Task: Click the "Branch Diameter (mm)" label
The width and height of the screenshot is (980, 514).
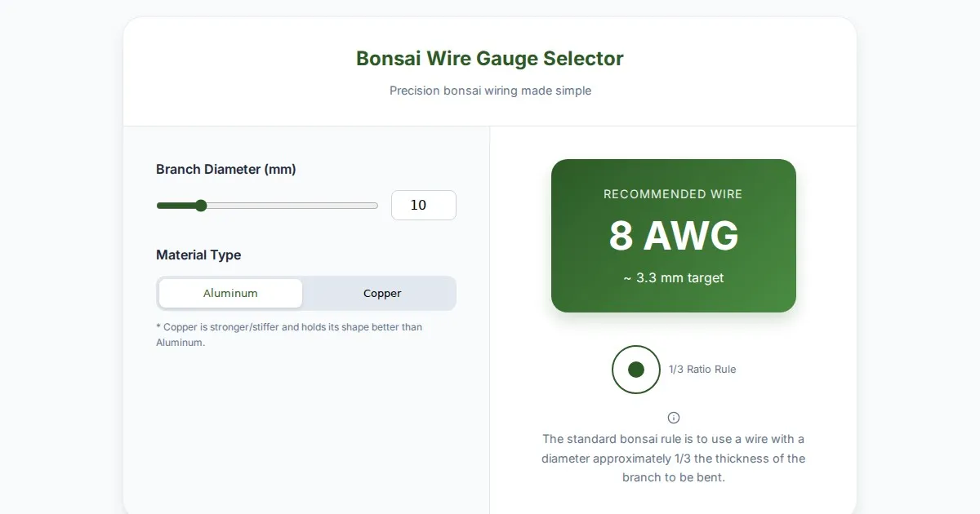Action: (x=226, y=170)
